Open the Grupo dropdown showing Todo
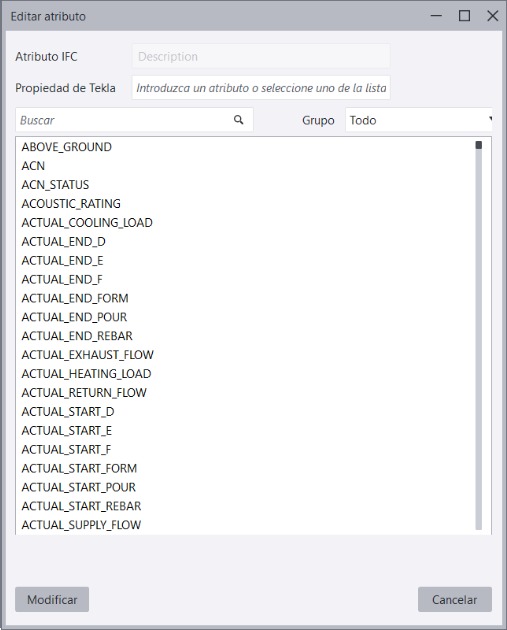Viewport: 507px width, 630px height. [419, 120]
